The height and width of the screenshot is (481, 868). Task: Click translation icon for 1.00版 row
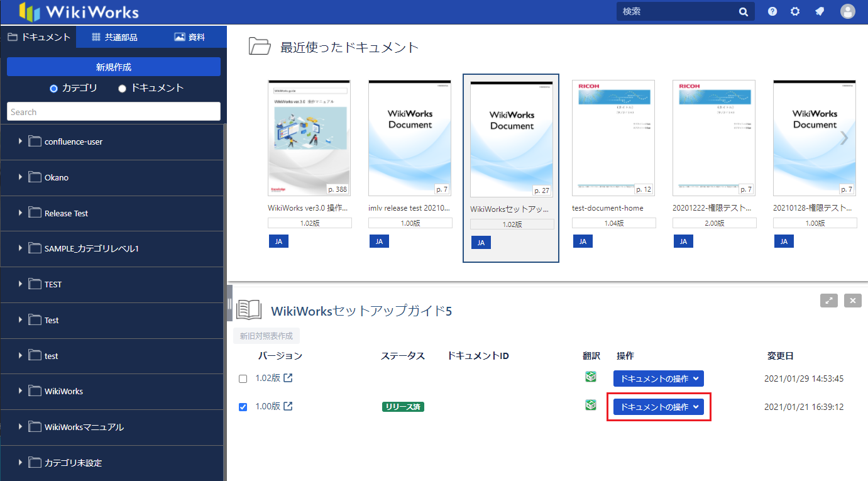coord(590,405)
